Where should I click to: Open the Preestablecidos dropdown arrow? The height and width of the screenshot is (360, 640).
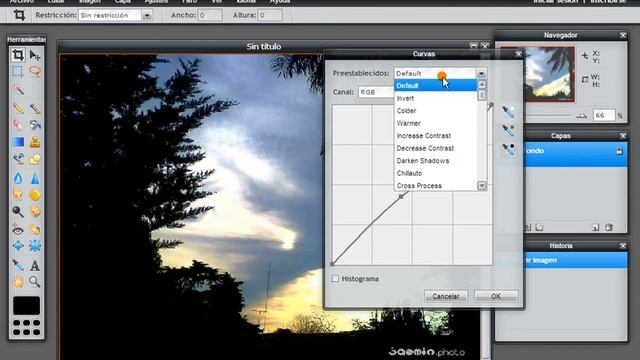pyautogui.click(x=481, y=73)
